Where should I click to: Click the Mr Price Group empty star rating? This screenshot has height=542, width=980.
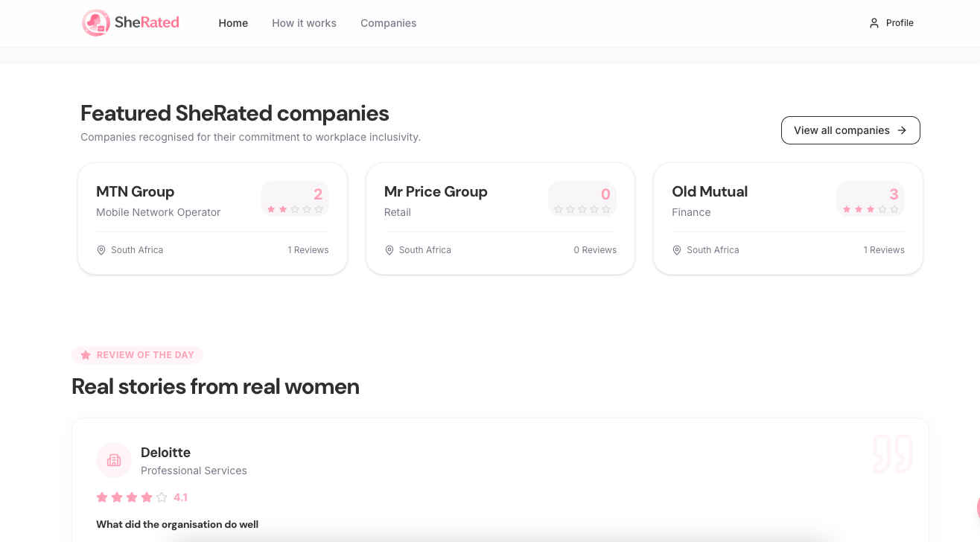click(x=582, y=210)
